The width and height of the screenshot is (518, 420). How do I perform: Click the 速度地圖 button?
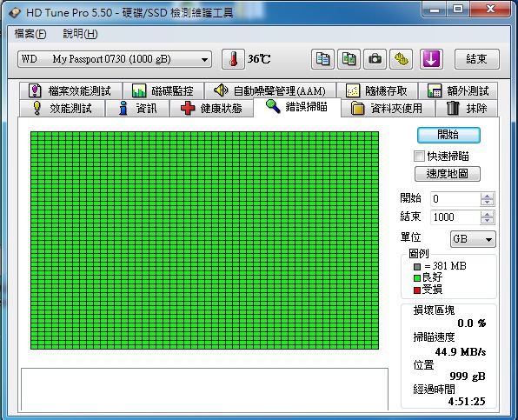point(448,174)
